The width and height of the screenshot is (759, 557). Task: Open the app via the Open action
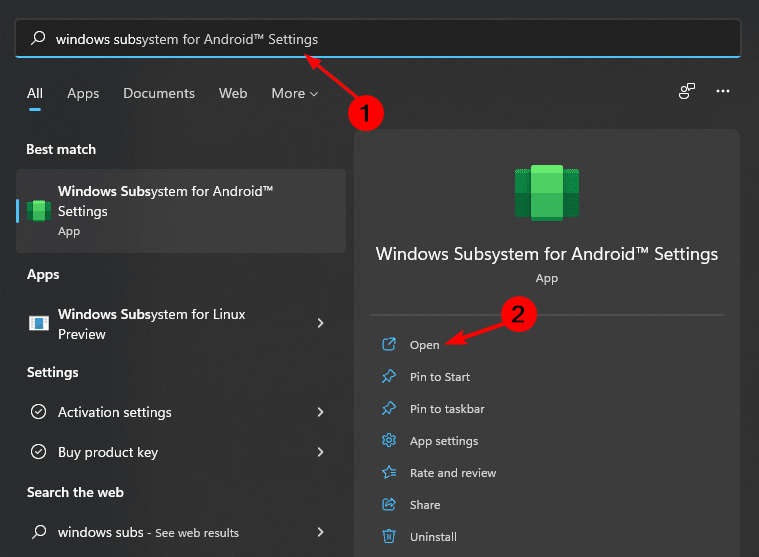[x=424, y=345]
